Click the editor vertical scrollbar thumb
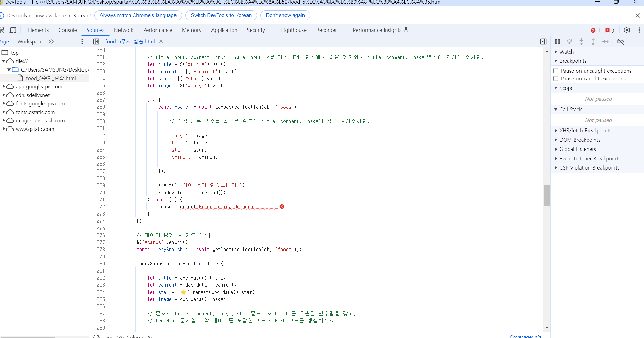The width and height of the screenshot is (644, 338). (x=547, y=195)
